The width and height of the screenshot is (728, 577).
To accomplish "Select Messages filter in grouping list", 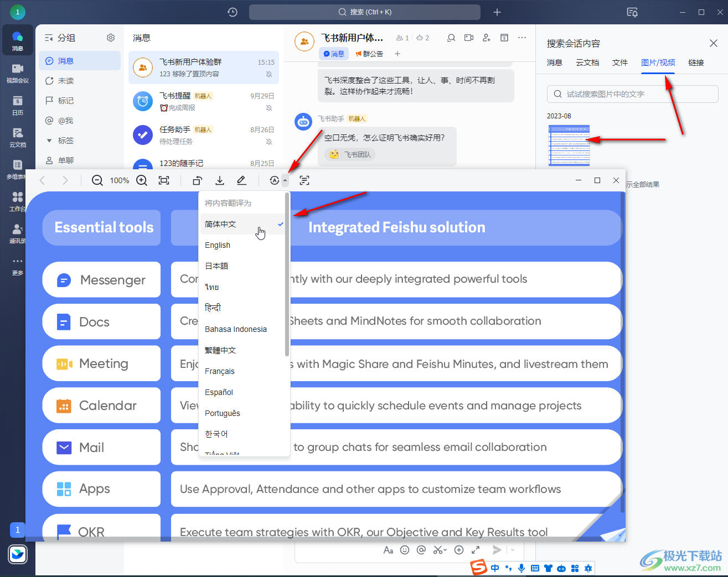I will pos(80,61).
